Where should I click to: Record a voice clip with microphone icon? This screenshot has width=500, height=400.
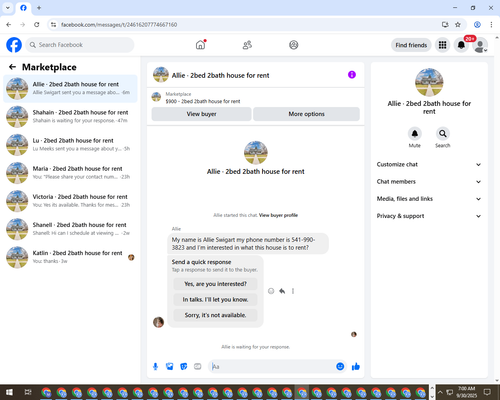tap(155, 367)
